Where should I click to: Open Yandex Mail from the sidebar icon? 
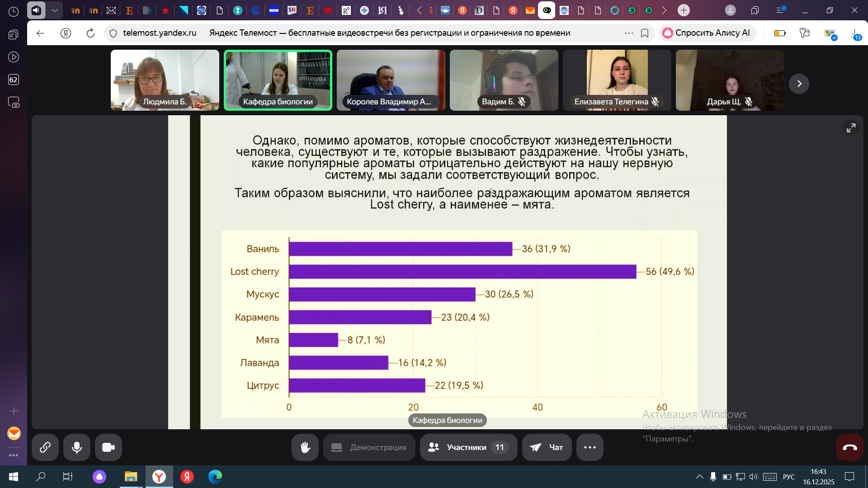[x=14, y=433]
